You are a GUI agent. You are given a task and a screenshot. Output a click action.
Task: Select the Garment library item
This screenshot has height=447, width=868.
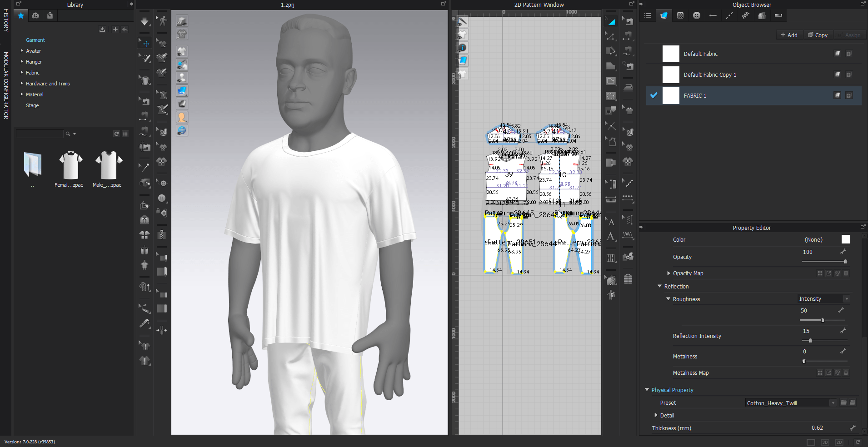pos(35,40)
